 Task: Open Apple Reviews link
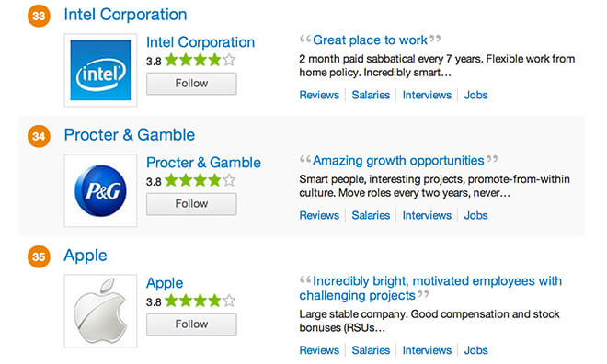click(x=319, y=350)
